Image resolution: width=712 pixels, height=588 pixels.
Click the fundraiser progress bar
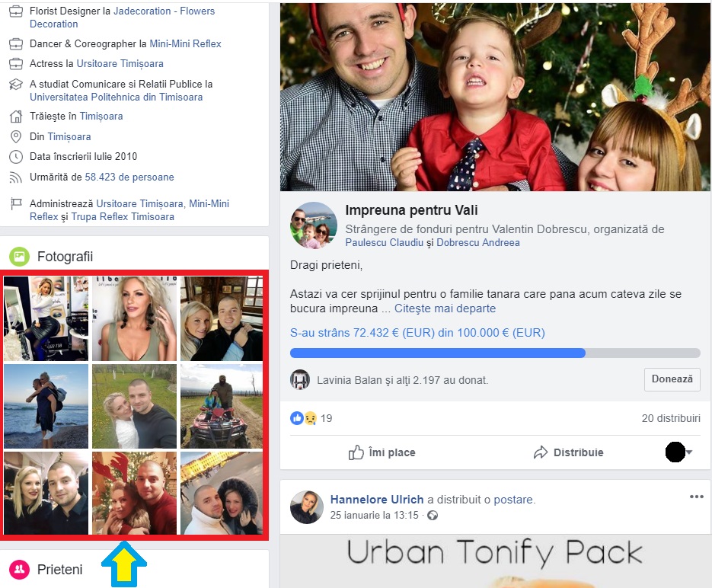point(495,353)
